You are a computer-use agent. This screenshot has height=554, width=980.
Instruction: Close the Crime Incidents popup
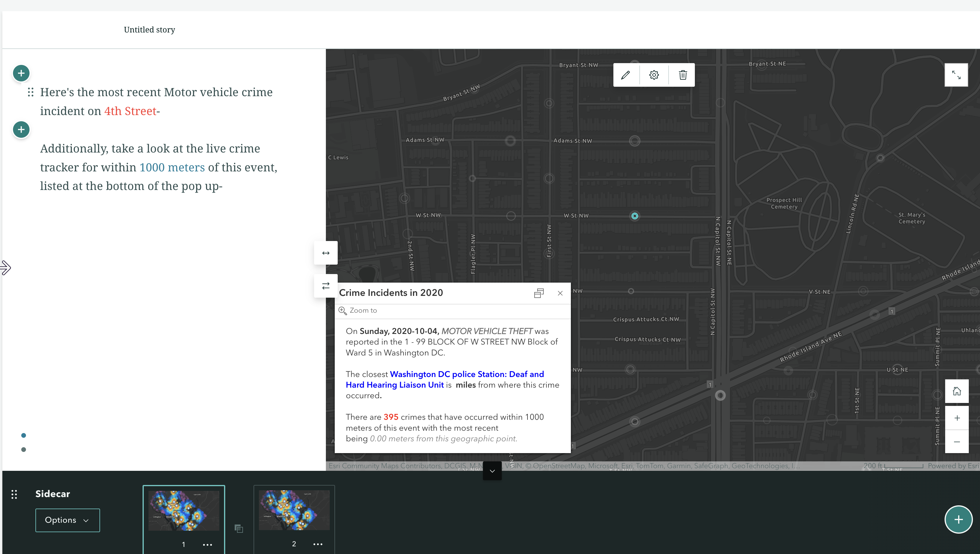tap(560, 293)
